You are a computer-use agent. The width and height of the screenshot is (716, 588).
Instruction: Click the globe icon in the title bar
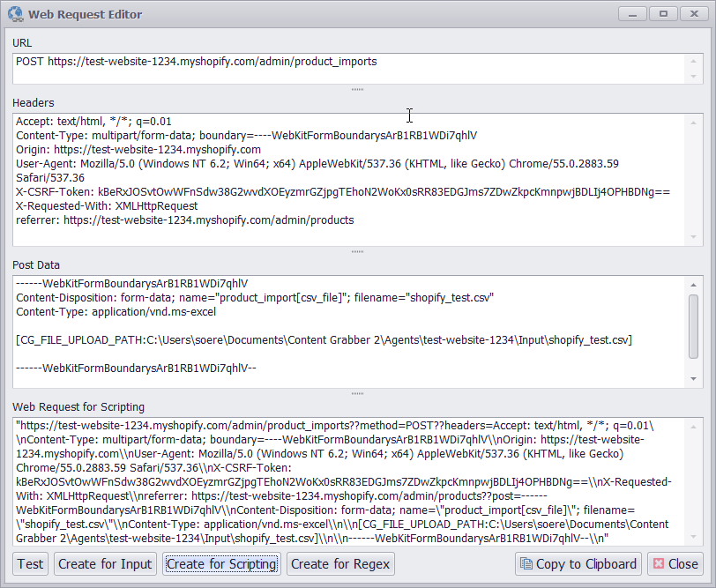click(x=16, y=13)
